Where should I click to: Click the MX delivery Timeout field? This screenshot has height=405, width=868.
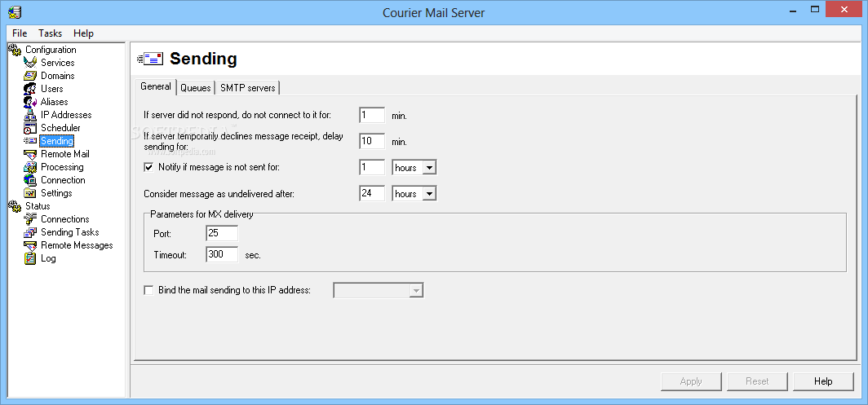[x=222, y=254]
